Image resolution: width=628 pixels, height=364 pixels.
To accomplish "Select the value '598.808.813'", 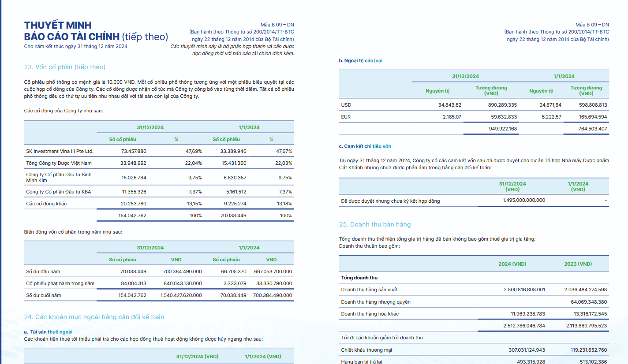I will tap(593, 105).
